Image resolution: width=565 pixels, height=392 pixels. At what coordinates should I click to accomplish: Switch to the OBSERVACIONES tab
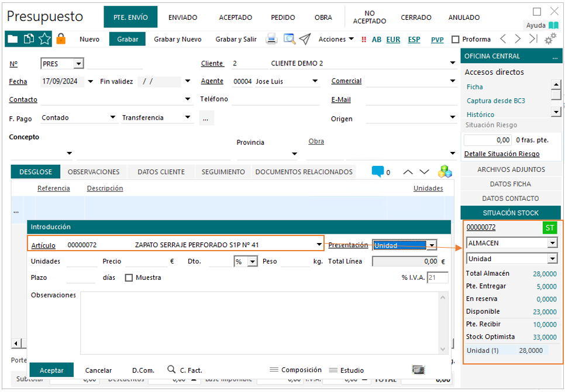pyautogui.click(x=94, y=172)
